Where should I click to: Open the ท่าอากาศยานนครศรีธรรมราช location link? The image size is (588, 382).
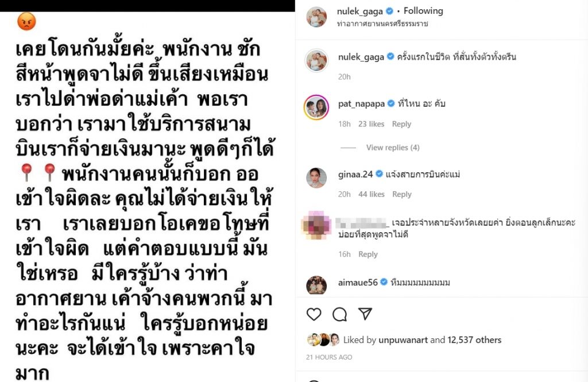pos(382,24)
